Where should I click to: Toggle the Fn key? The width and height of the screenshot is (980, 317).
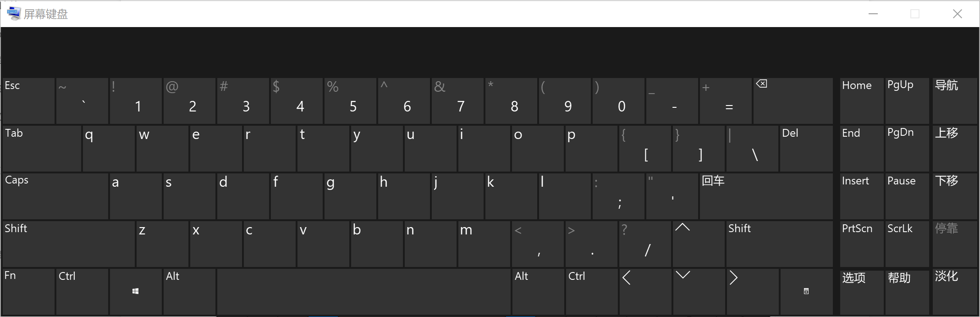point(28,291)
